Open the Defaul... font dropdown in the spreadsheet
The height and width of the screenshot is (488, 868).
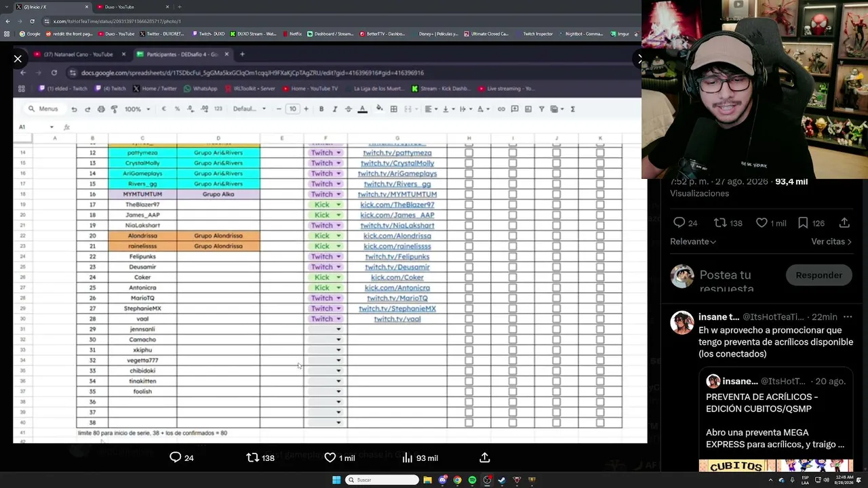[250, 108]
